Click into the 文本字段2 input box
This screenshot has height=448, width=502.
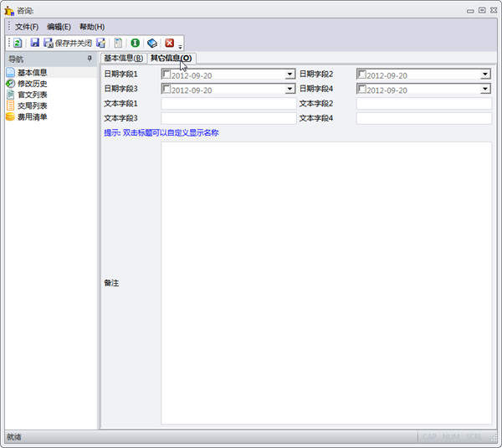424,104
